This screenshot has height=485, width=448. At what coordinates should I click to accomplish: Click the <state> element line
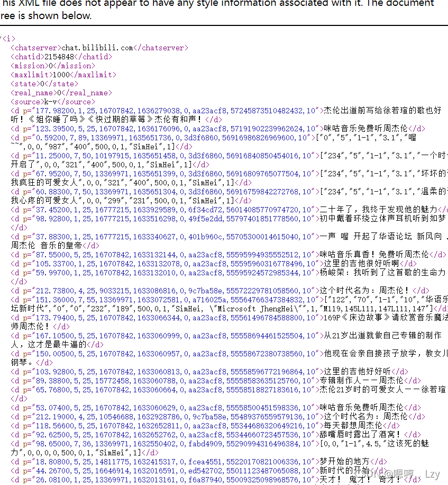tap(44, 84)
